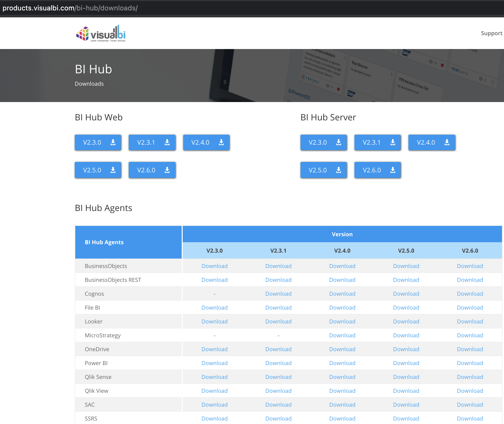Download File BI agent V2.3.0

point(214,308)
